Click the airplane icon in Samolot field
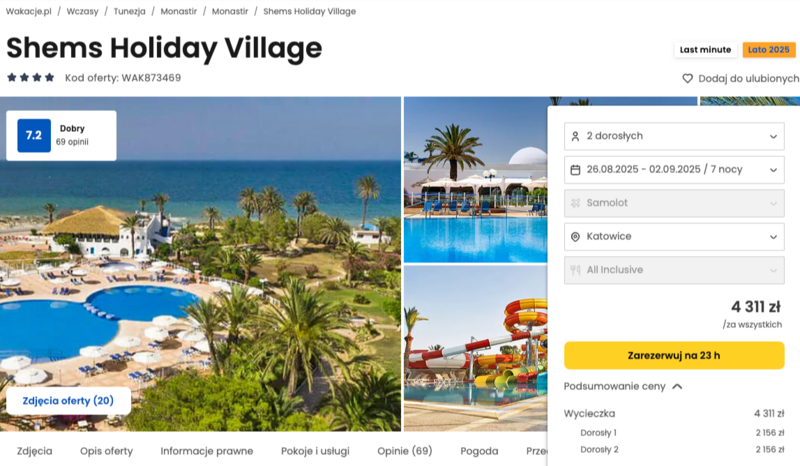 coord(575,203)
